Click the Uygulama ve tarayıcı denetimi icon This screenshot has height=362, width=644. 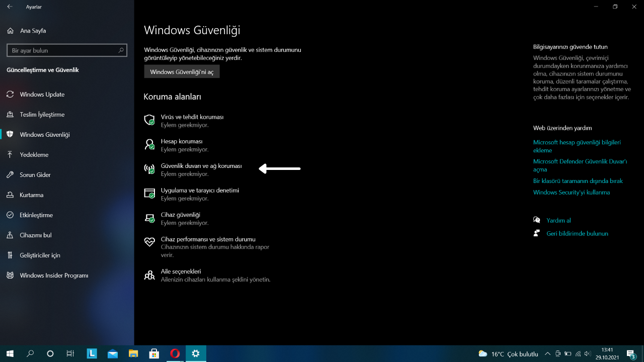pos(149,194)
